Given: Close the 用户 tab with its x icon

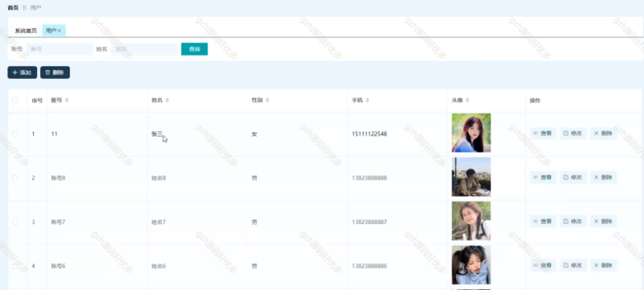Looking at the screenshot, I should (x=60, y=31).
